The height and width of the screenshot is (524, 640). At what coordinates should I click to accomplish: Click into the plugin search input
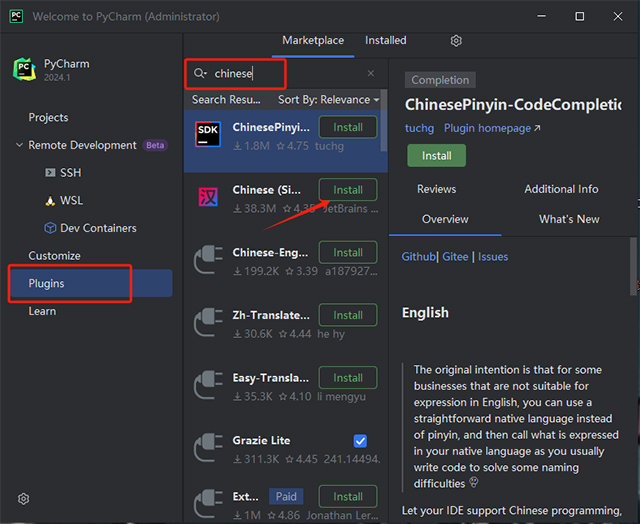coord(285,74)
